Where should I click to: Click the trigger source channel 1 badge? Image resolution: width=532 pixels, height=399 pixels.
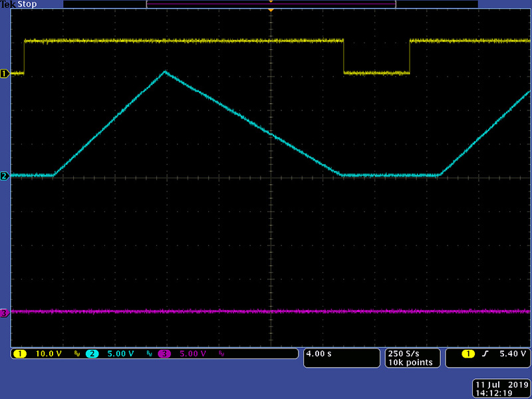point(468,354)
